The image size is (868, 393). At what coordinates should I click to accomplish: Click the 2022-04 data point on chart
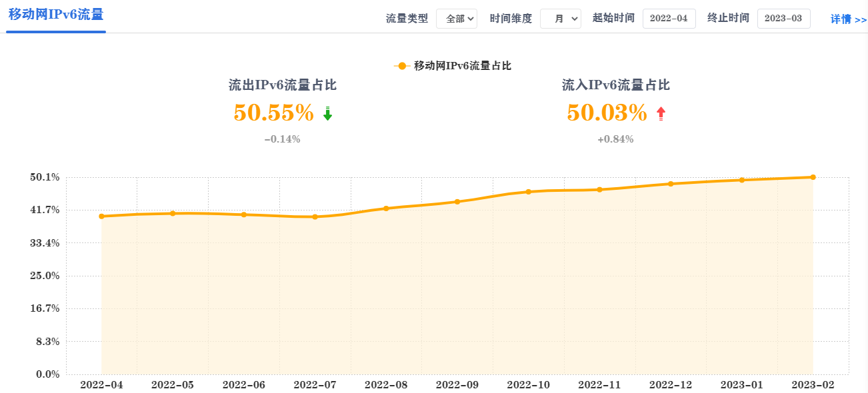(x=101, y=216)
